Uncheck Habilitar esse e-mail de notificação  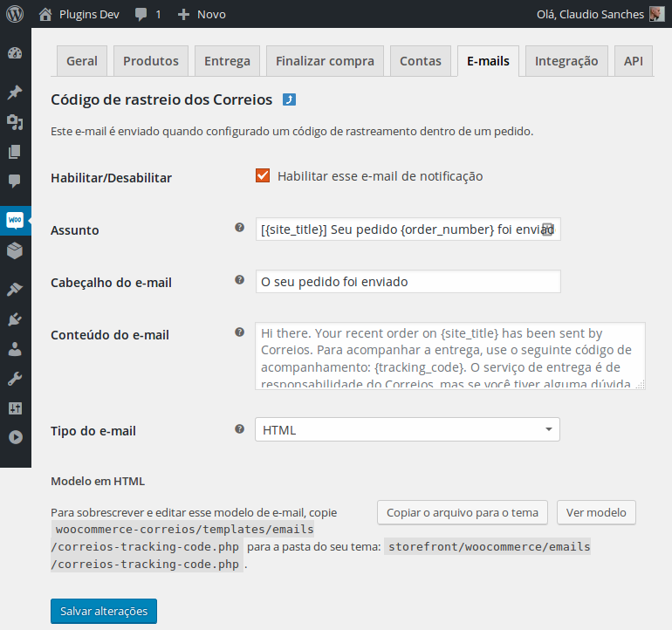[x=263, y=175]
